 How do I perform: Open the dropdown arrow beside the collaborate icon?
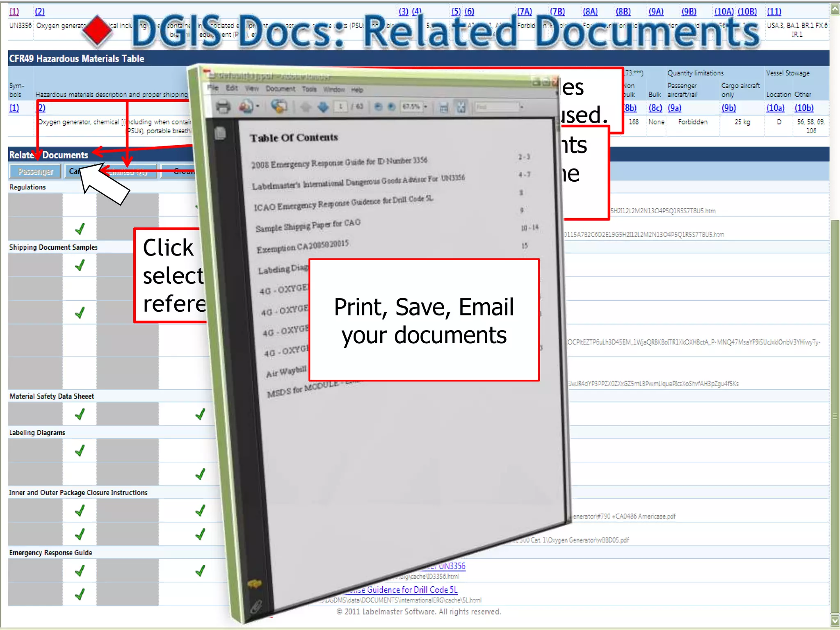point(258,106)
